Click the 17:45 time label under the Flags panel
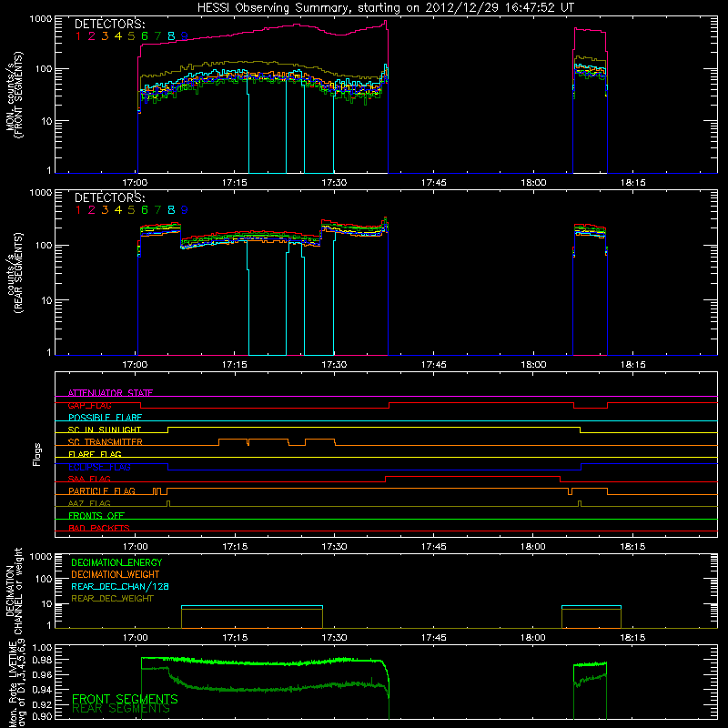728x728 pixels. tap(434, 547)
